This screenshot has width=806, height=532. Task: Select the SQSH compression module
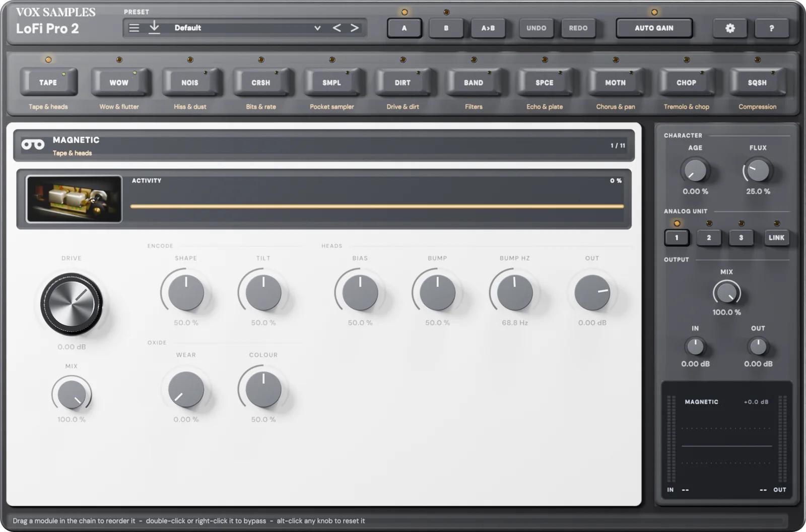[x=757, y=82]
